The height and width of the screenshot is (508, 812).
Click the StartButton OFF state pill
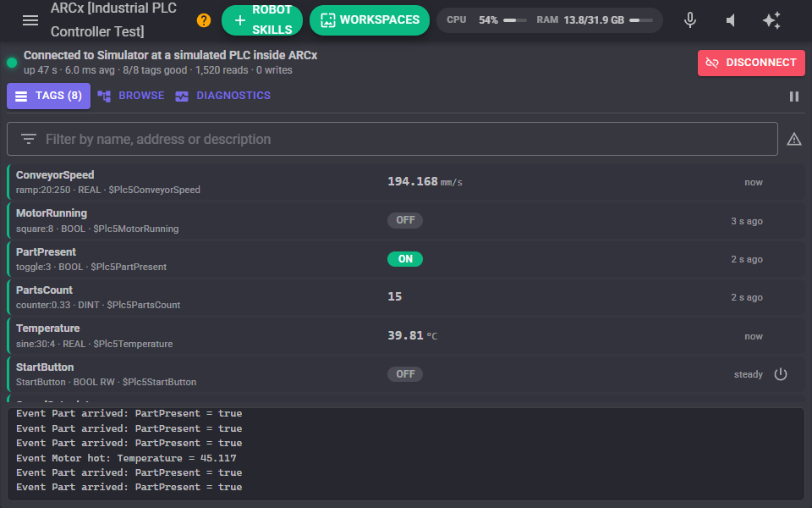coord(405,374)
